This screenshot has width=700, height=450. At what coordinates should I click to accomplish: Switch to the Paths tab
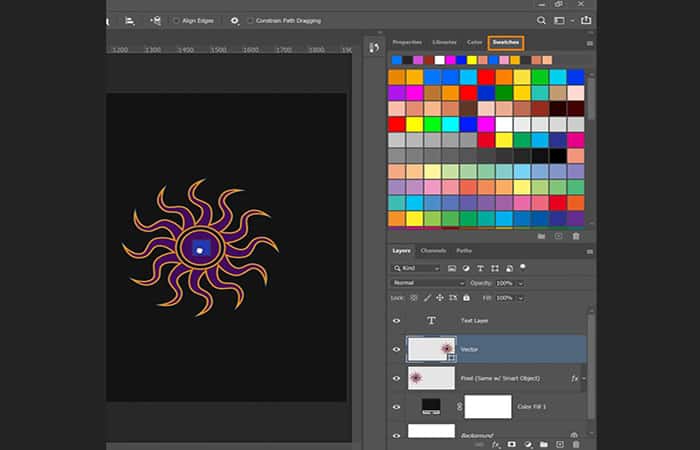point(464,250)
